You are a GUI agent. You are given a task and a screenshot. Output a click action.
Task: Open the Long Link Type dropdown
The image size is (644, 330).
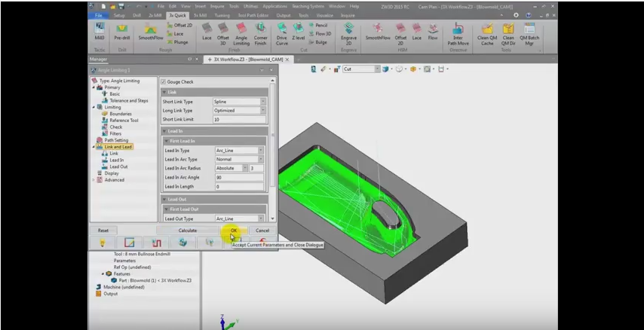(263, 111)
